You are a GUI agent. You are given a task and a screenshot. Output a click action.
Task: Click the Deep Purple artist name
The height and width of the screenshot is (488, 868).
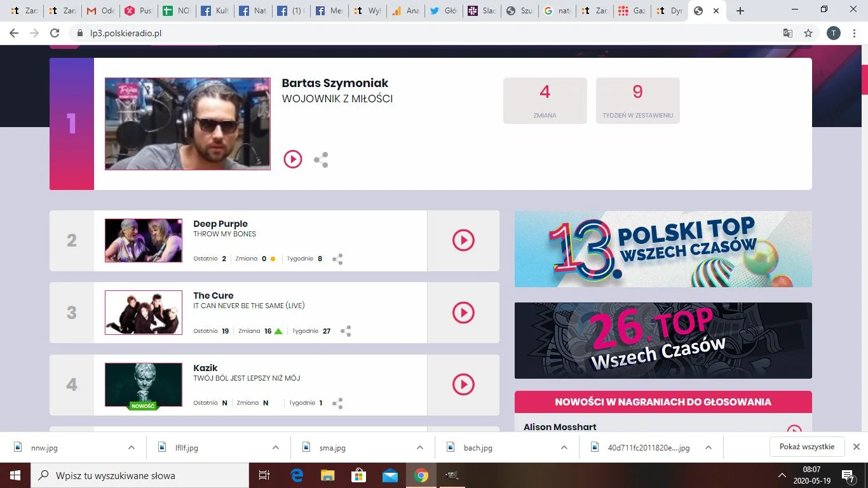[x=220, y=224]
